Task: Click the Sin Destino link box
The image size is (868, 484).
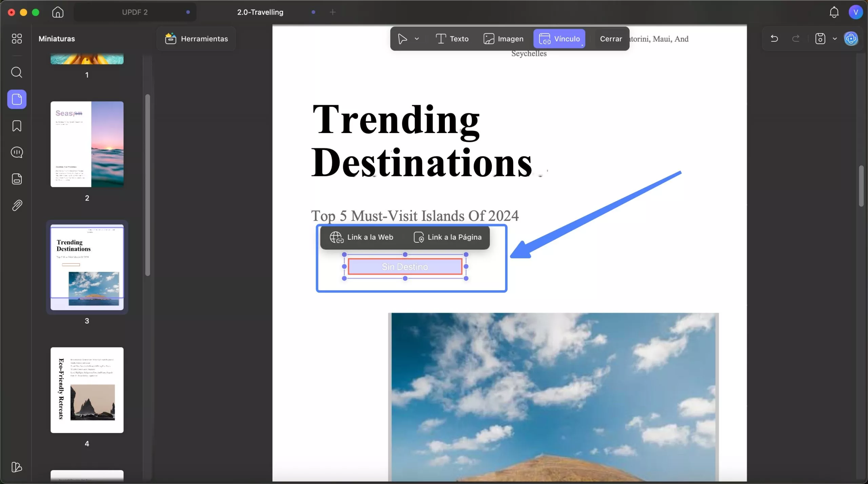Action: click(405, 267)
